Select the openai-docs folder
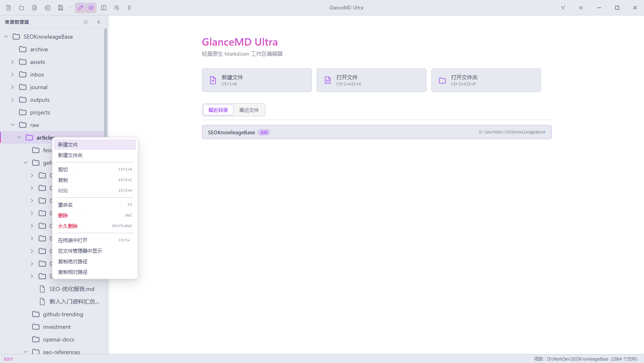Image resolution: width=644 pixels, height=363 pixels. click(x=52, y=339)
